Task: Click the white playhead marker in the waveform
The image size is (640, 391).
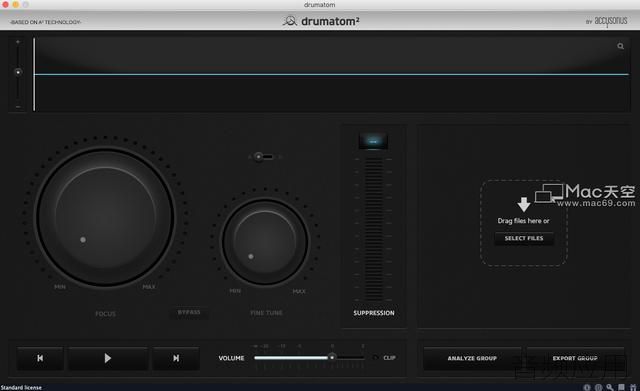Action: pos(34,74)
